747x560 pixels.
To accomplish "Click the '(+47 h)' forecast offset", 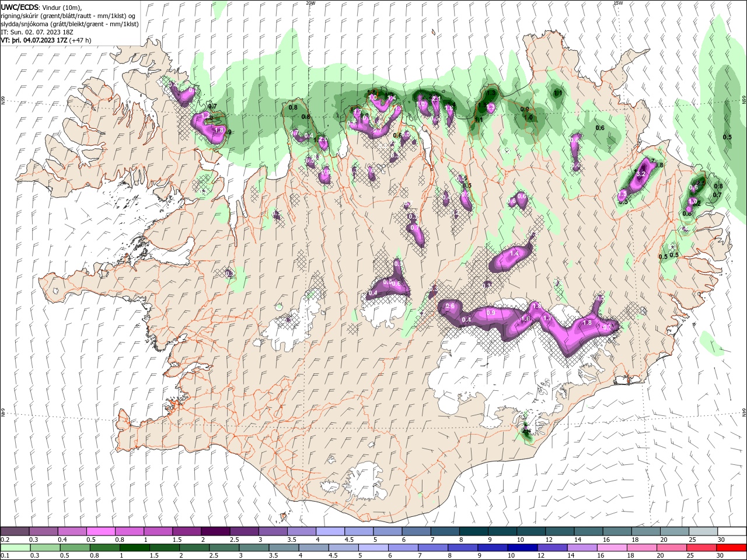I will [81, 40].
